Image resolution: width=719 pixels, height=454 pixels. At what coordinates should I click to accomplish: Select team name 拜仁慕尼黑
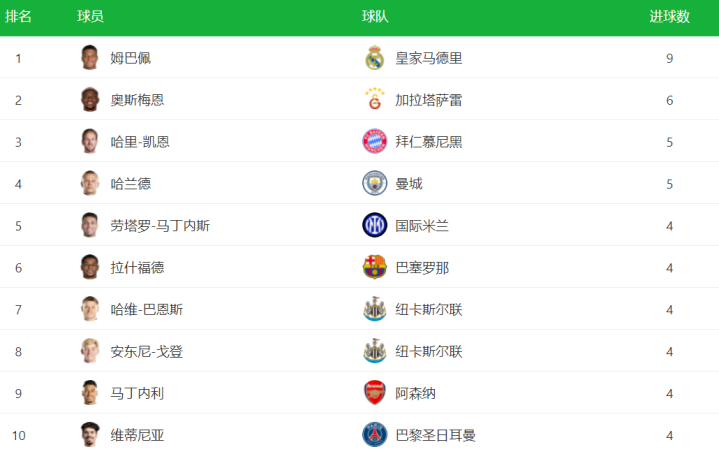(x=428, y=142)
